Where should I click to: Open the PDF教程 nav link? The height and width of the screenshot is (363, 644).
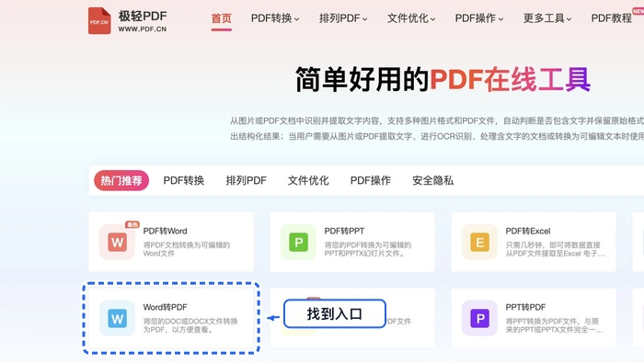tap(611, 18)
